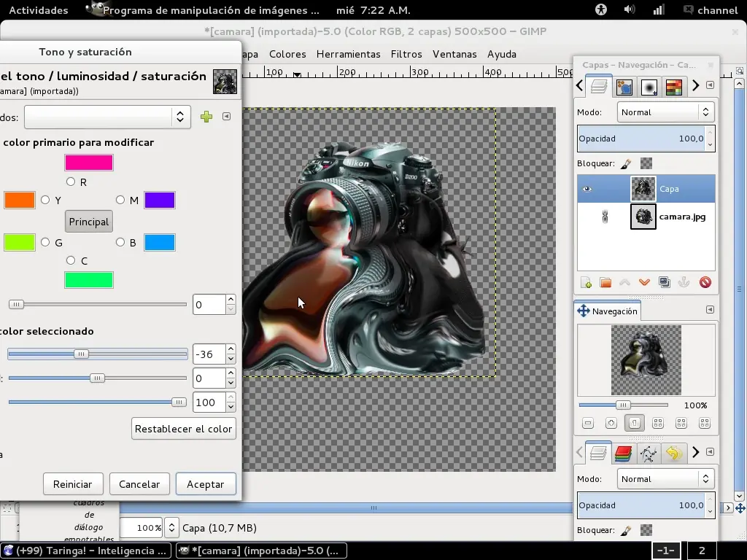Select the camara.jpg layer thumbnail
Screen dimensions: 747x560
coord(643,217)
